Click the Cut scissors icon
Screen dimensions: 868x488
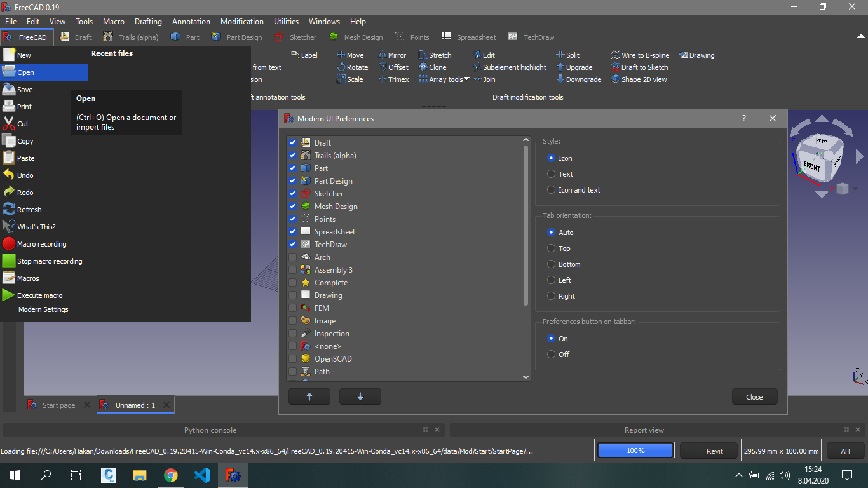click(8, 124)
